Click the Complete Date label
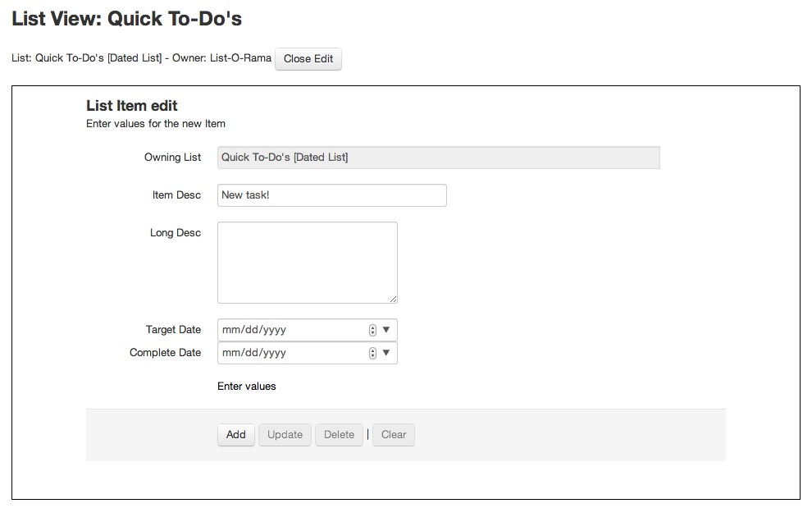 (x=165, y=353)
